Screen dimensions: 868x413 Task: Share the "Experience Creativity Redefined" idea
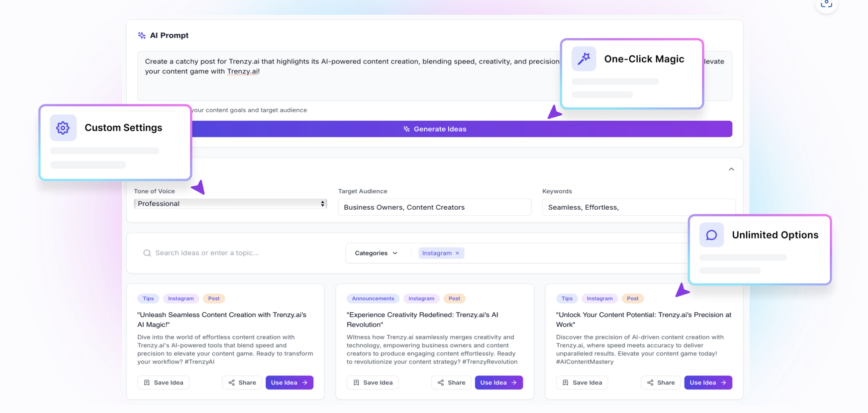click(x=451, y=383)
